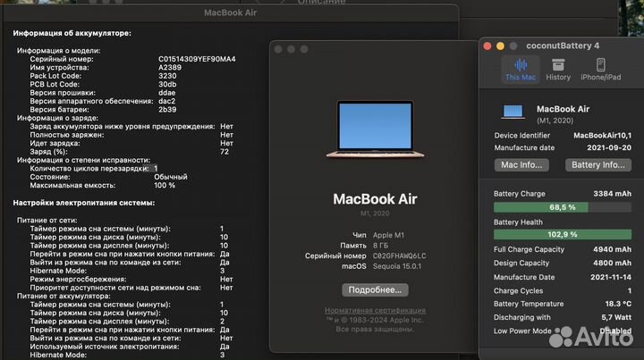Click the grey zoom button of coconutBattery
Screen dimensions: 644x360
[x=513, y=46]
